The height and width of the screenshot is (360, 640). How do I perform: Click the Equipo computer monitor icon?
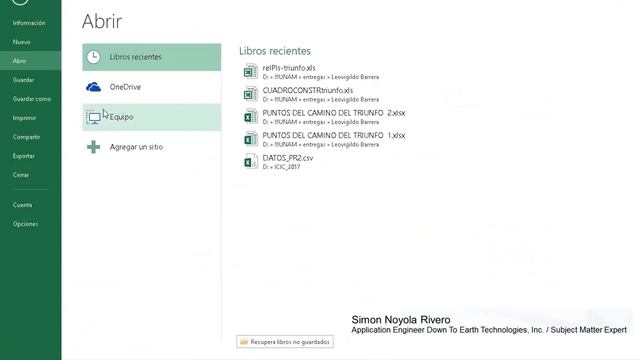point(93,118)
